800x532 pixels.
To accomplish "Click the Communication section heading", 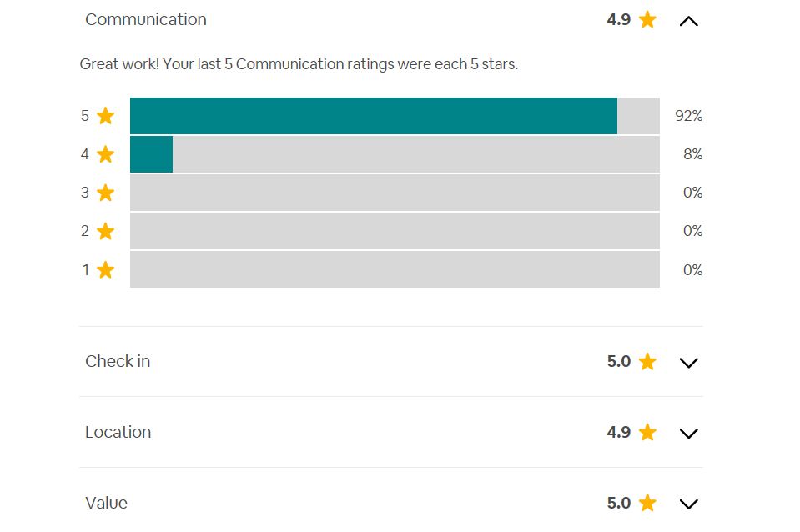I will [x=146, y=20].
